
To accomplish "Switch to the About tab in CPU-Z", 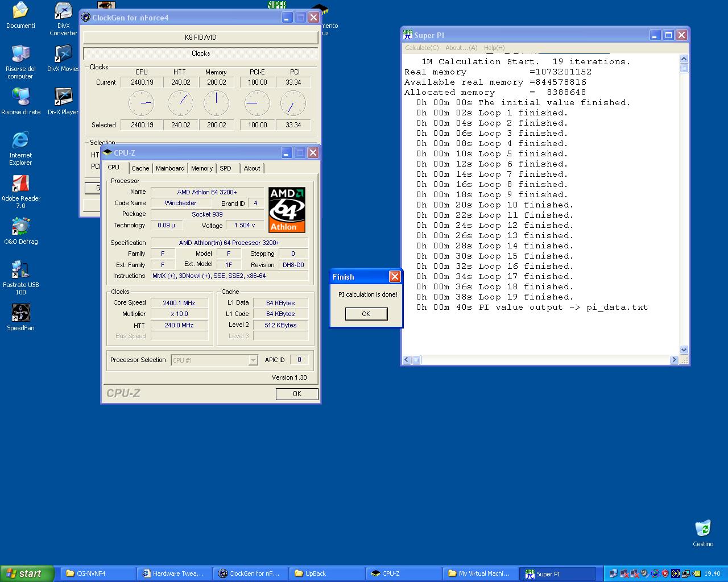I will [252, 168].
